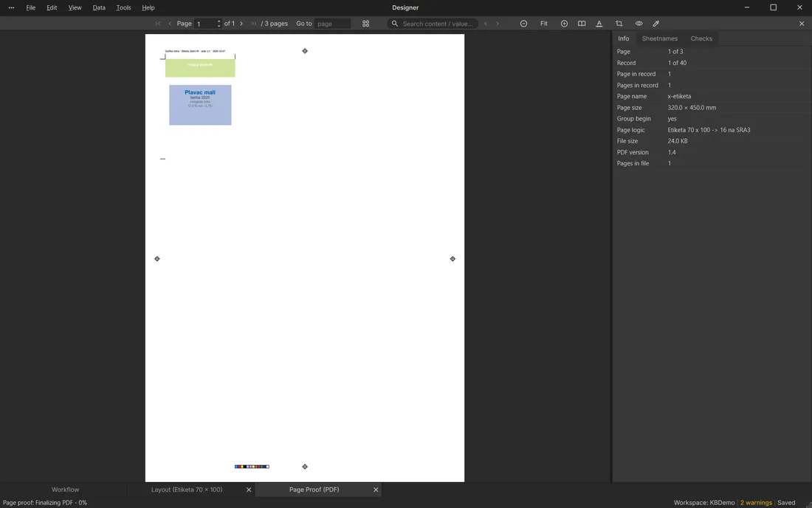Click the Plavac mali blue label
The image size is (812, 508).
click(200, 105)
